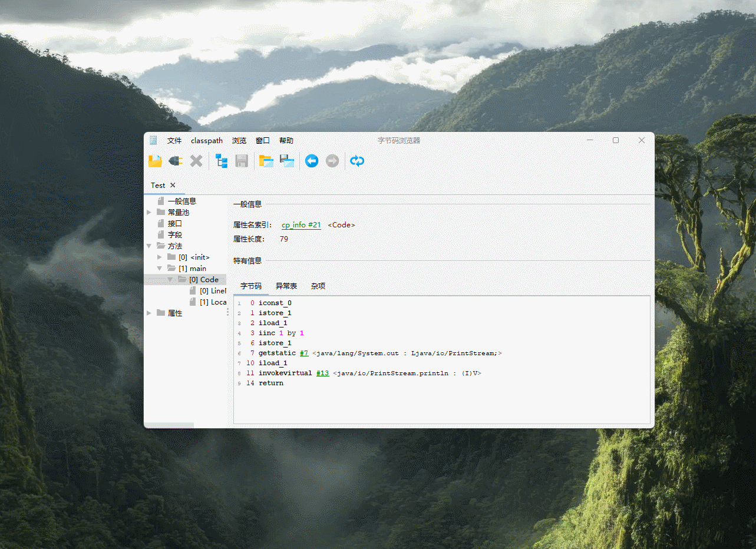Open the 文件 menu

click(x=174, y=141)
